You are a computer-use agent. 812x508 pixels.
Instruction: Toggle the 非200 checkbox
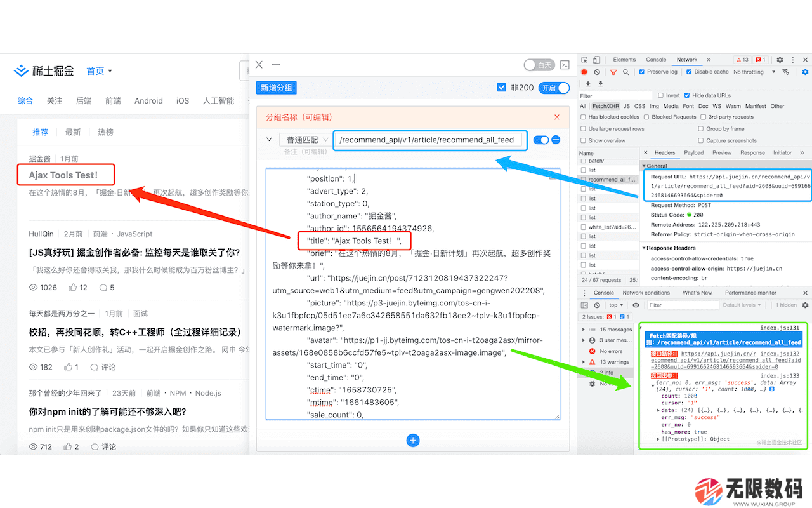501,88
